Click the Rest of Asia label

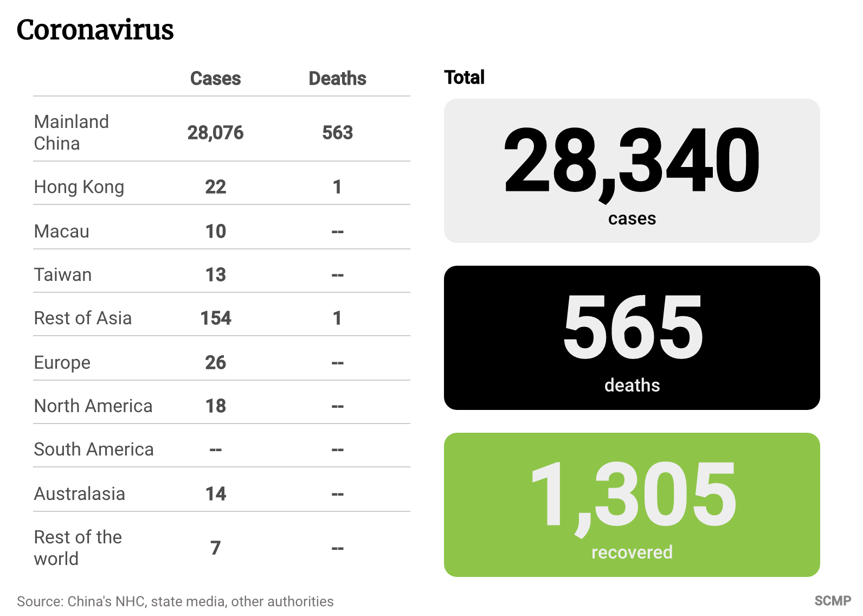(x=83, y=318)
